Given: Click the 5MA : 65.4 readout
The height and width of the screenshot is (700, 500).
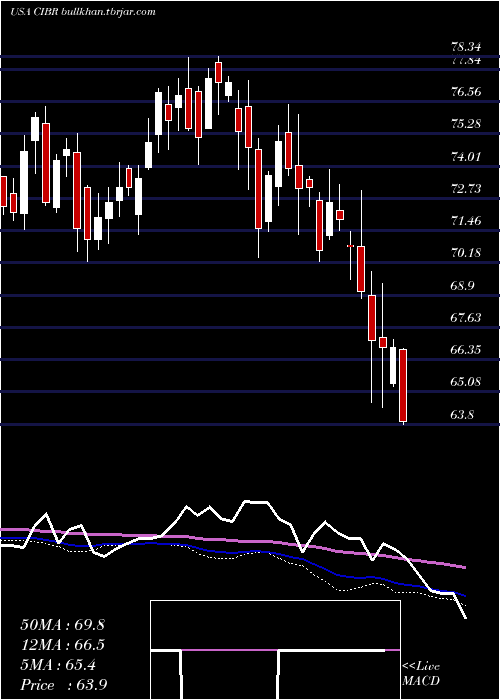Looking at the screenshot, I should coord(58,665).
